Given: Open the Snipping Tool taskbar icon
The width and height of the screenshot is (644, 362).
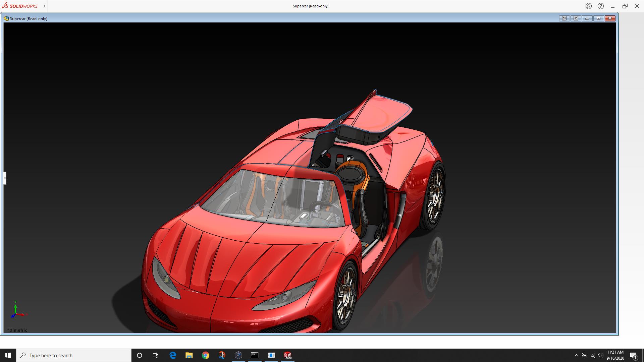Looking at the screenshot, I should [222, 355].
